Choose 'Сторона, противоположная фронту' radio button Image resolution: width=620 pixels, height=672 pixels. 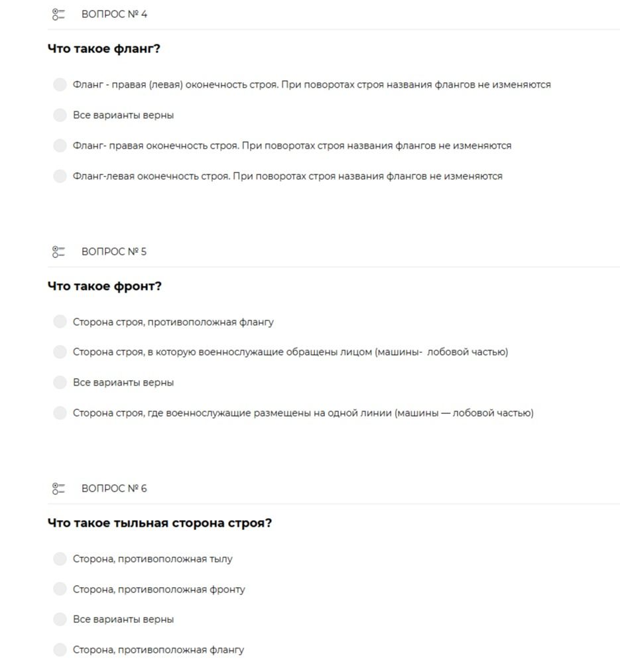coord(60,589)
